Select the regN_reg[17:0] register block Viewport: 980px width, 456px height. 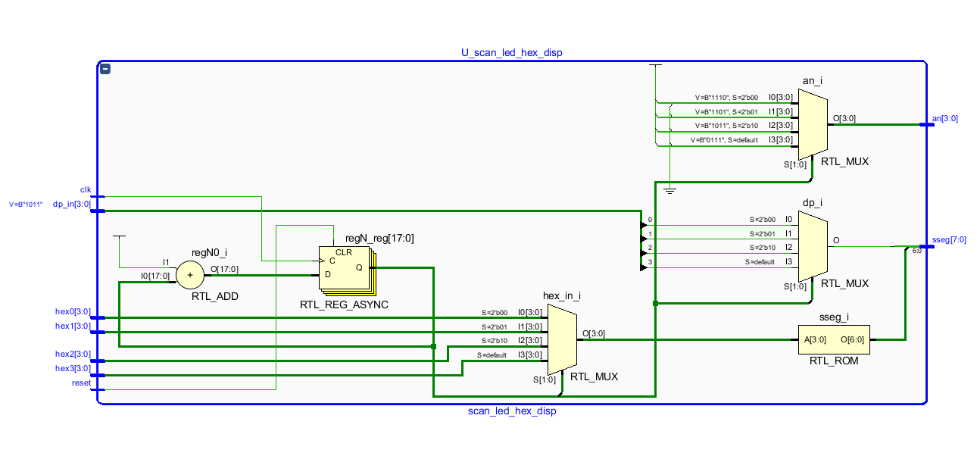click(348, 271)
